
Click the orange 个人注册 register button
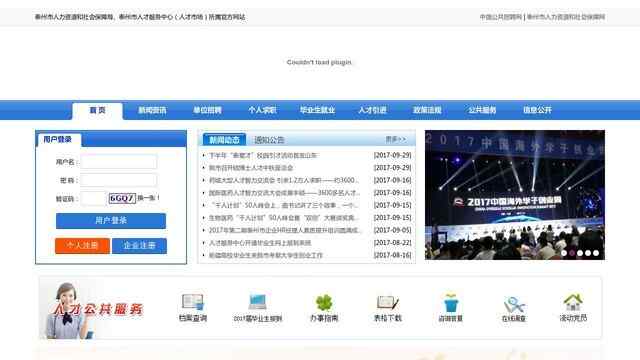82,246
